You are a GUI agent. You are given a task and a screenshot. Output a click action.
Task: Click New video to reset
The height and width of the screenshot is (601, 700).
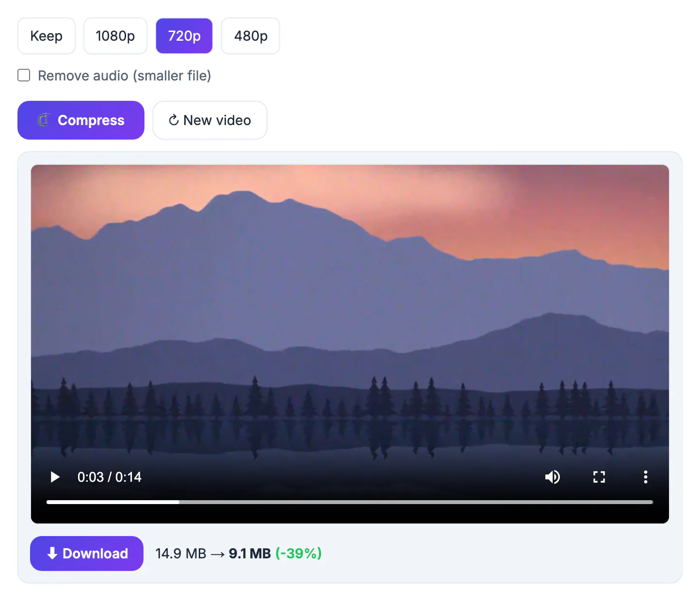pyautogui.click(x=210, y=120)
